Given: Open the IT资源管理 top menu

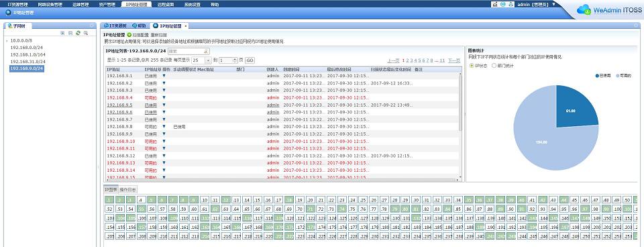Looking at the screenshot, I should tap(17, 4).
